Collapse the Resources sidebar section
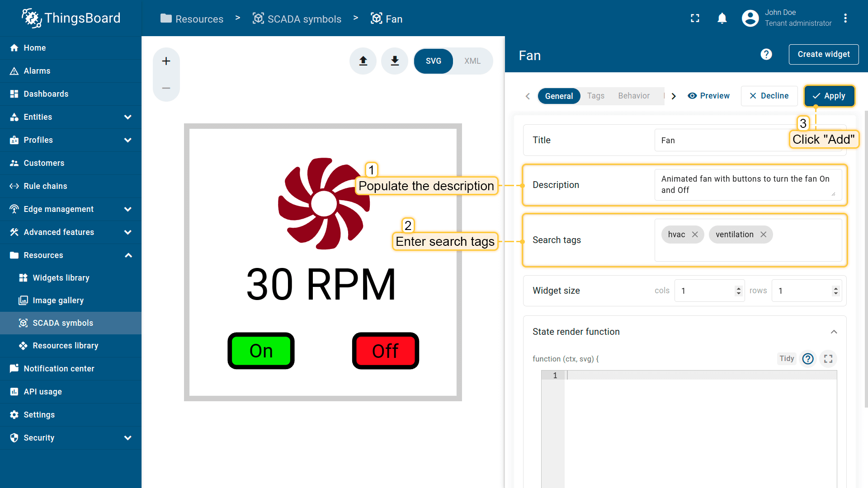The height and width of the screenshot is (488, 868). click(128, 255)
